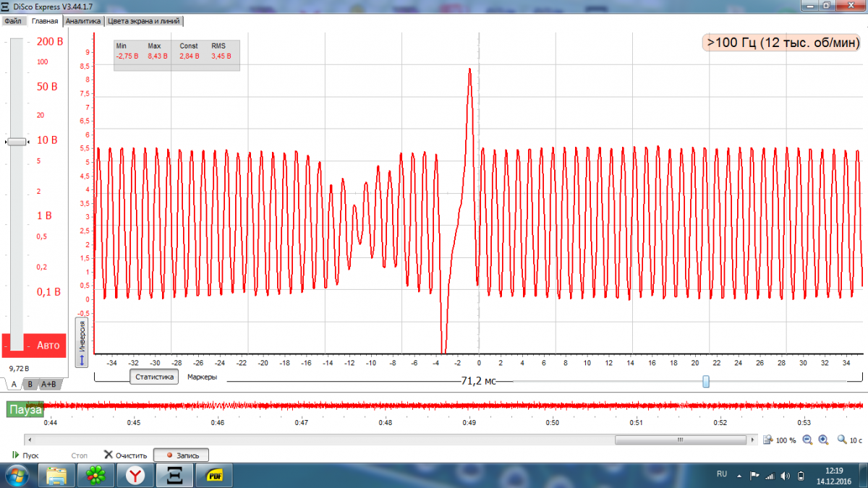Screen dimensions: 868x488
Task: Select channel tab B
Action: [30, 385]
